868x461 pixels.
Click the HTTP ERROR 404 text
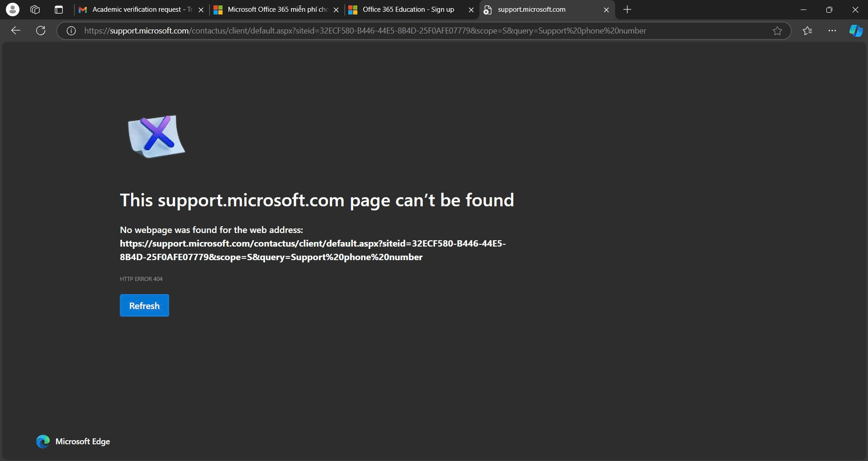pyautogui.click(x=141, y=279)
